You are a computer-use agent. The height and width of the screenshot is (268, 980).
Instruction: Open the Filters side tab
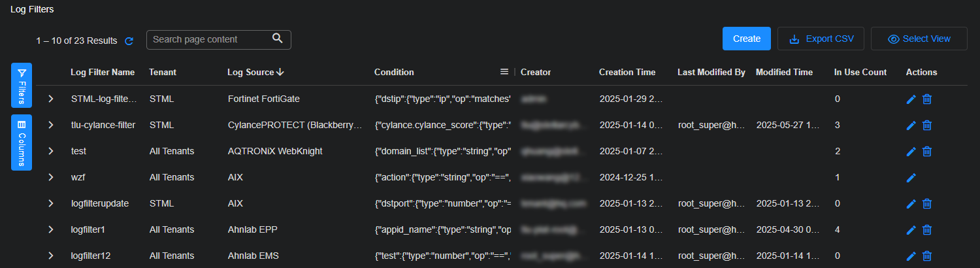[x=22, y=85]
